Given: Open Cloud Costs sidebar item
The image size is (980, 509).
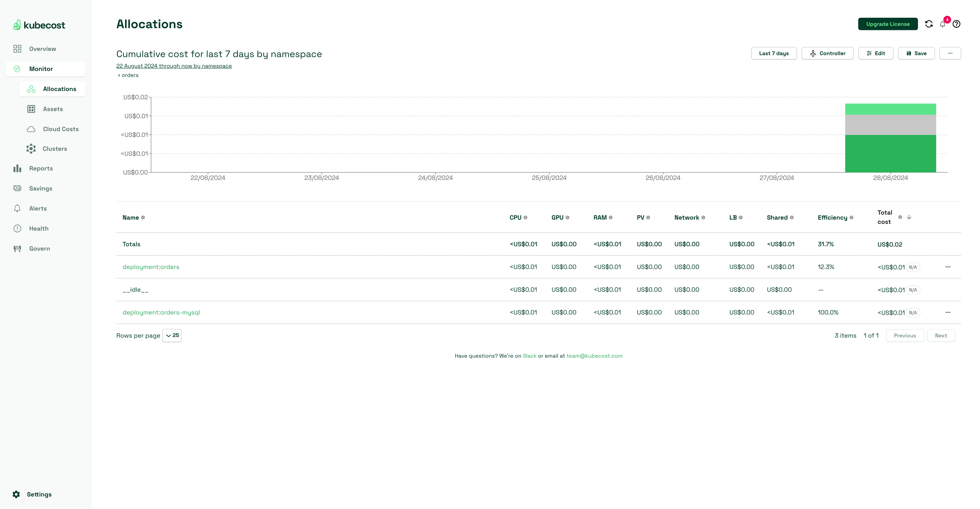Looking at the screenshot, I should pos(61,129).
